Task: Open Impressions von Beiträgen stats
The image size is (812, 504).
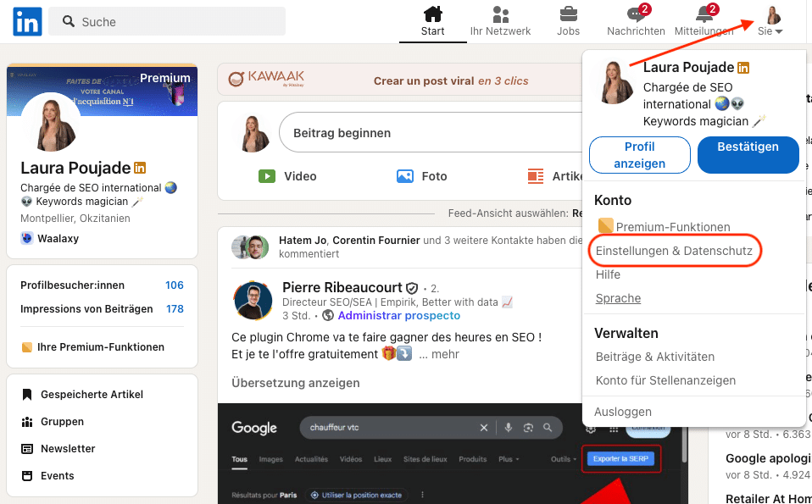Action: 102,309
